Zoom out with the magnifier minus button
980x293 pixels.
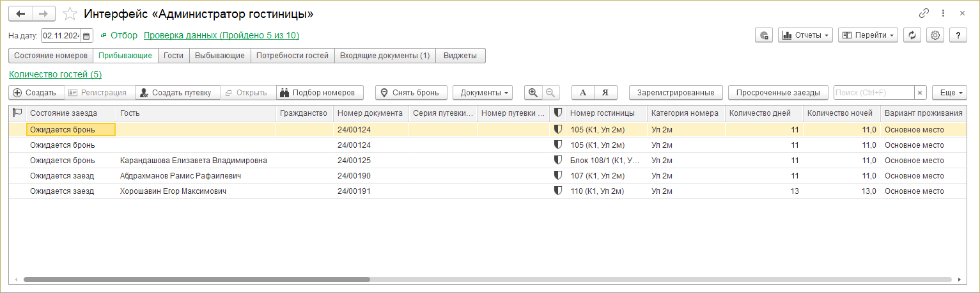(x=550, y=93)
